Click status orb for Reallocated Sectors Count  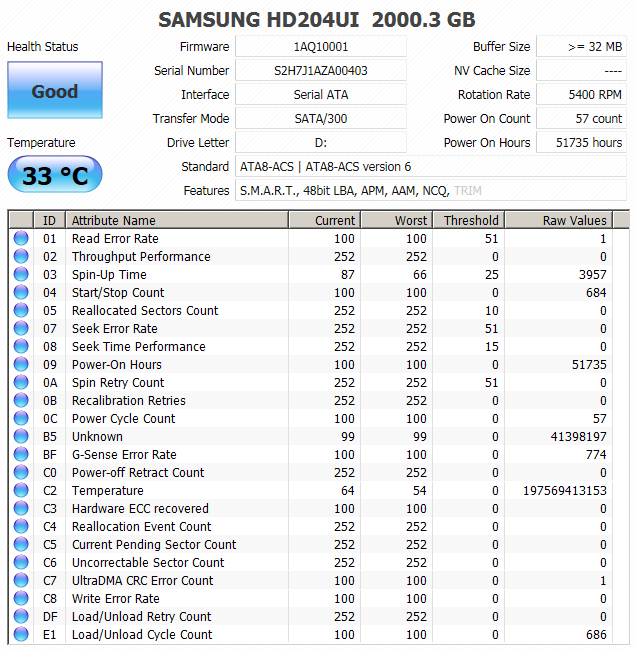point(21,310)
